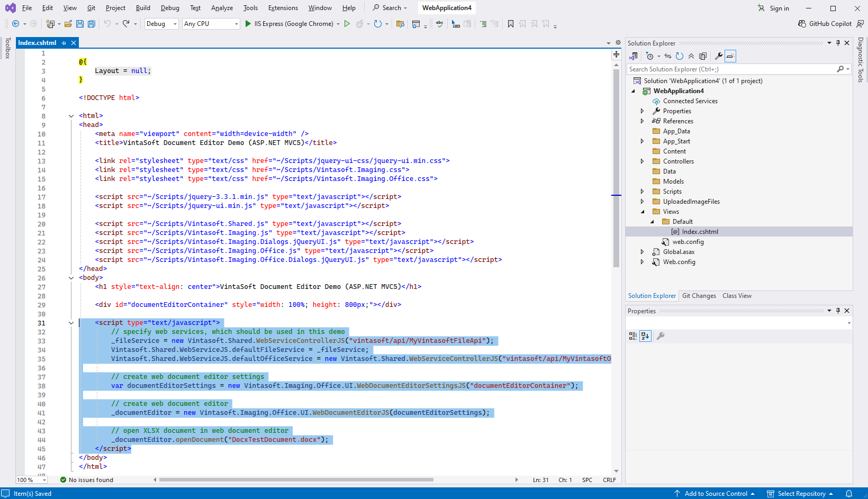Toggle Alphabetical sort in Properties panel

(645, 335)
